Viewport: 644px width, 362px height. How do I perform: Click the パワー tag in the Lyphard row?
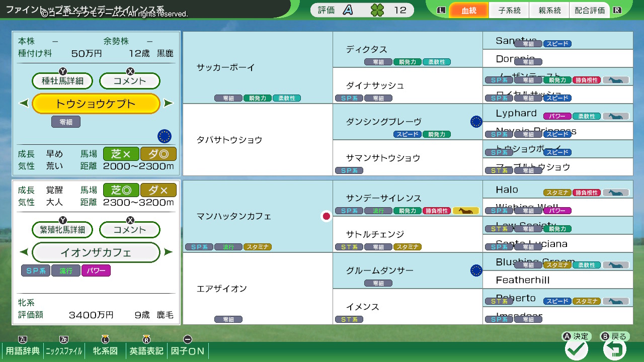click(557, 116)
